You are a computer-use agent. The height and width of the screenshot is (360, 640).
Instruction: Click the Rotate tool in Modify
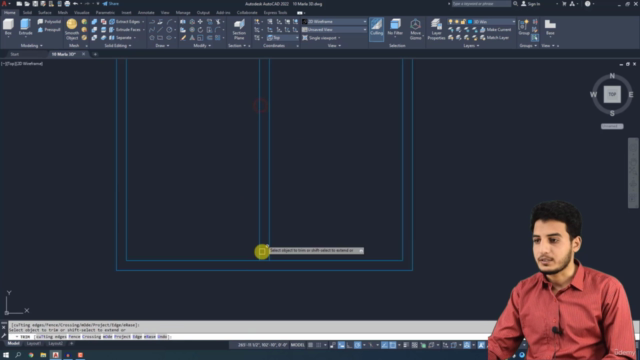[x=200, y=30]
